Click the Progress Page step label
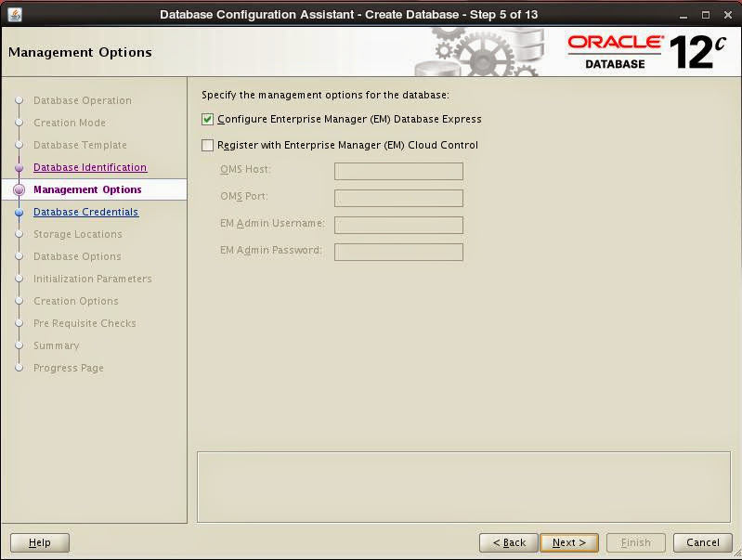The height and width of the screenshot is (560, 742). click(69, 368)
